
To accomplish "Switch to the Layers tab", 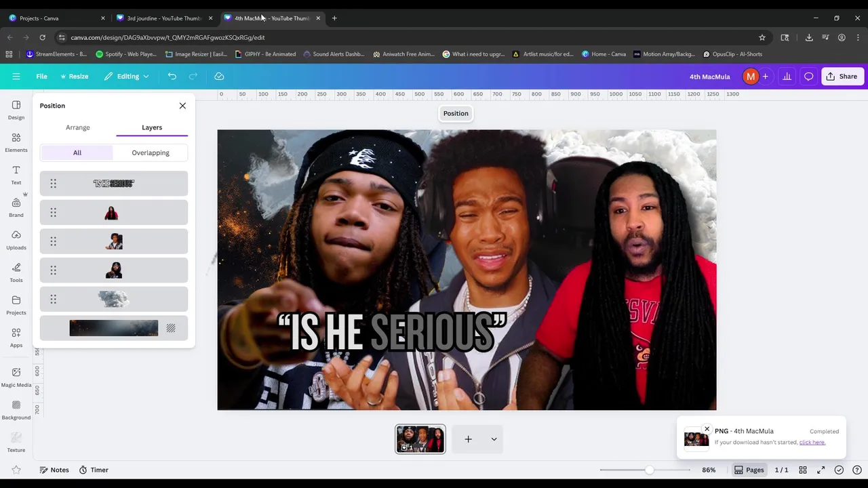I will (152, 127).
